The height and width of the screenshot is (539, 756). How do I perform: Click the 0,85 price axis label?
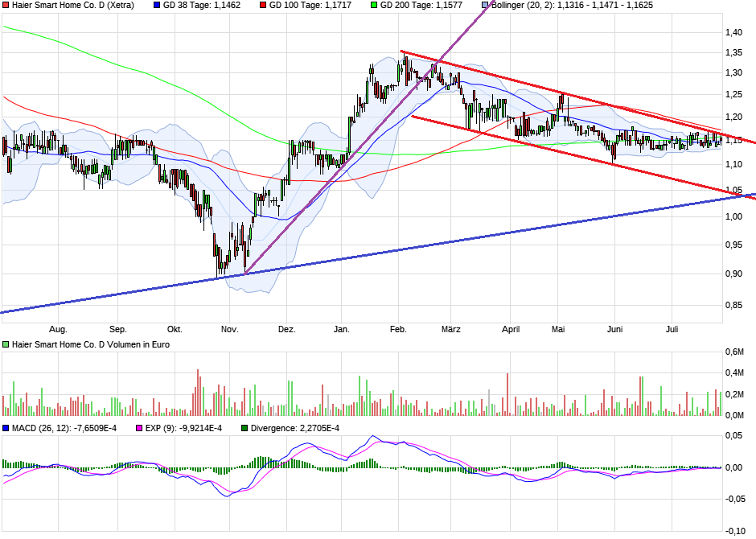(733, 305)
